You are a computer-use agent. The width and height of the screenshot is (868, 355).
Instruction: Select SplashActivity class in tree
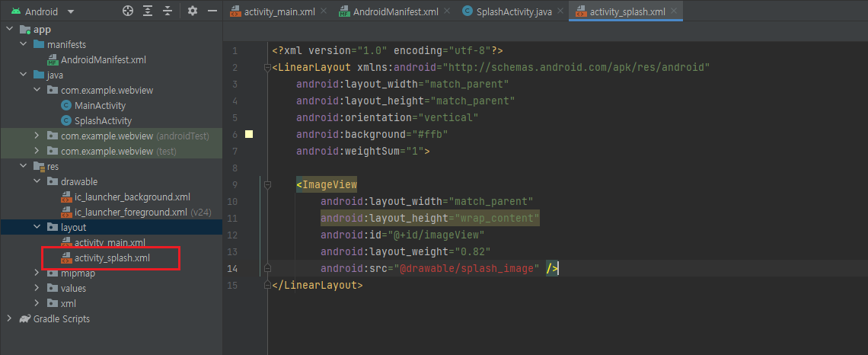point(103,120)
